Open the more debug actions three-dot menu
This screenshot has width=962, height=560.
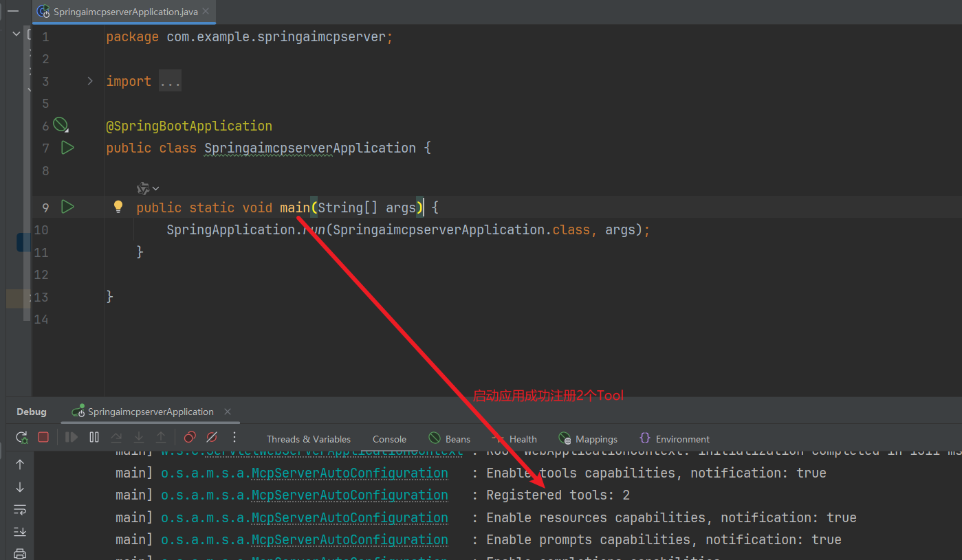[x=234, y=438]
